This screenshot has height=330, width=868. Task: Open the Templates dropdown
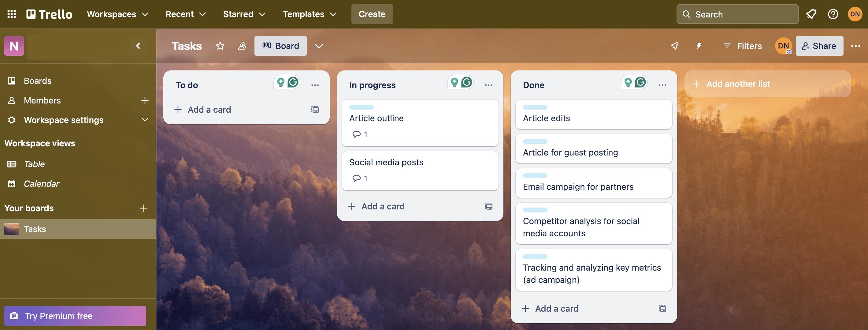point(310,14)
